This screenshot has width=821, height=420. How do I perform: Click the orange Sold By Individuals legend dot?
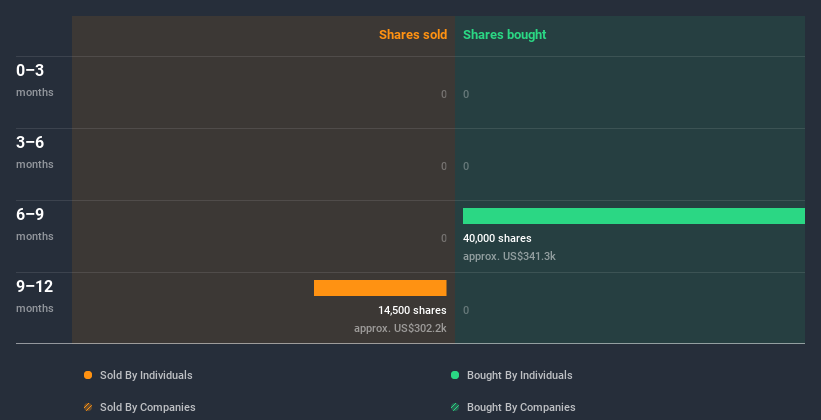click(x=88, y=375)
